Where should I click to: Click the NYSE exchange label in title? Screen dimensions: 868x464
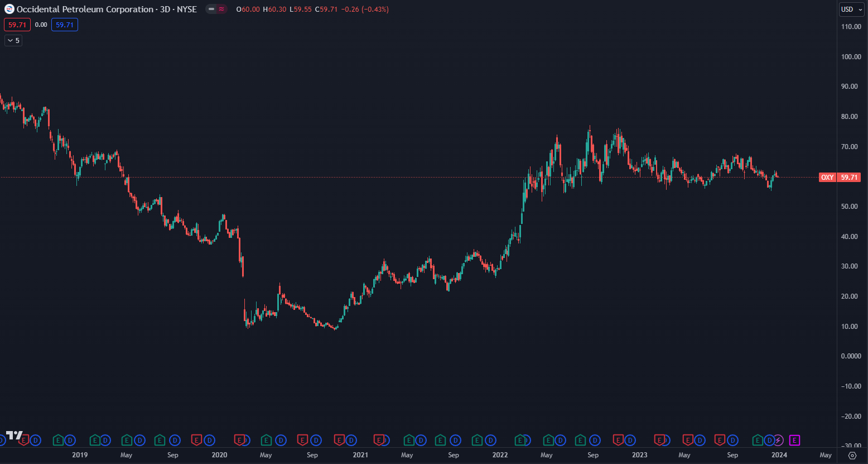[187, 9]
